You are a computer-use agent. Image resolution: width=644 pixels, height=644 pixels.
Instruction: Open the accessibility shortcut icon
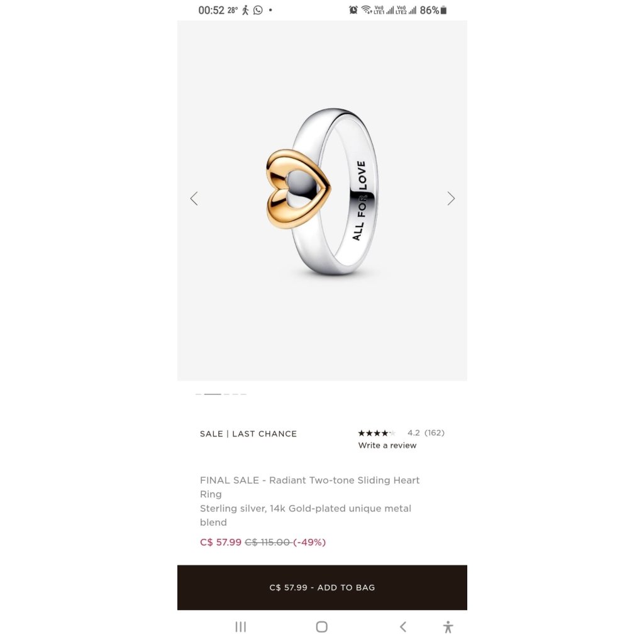click(448, 627)
